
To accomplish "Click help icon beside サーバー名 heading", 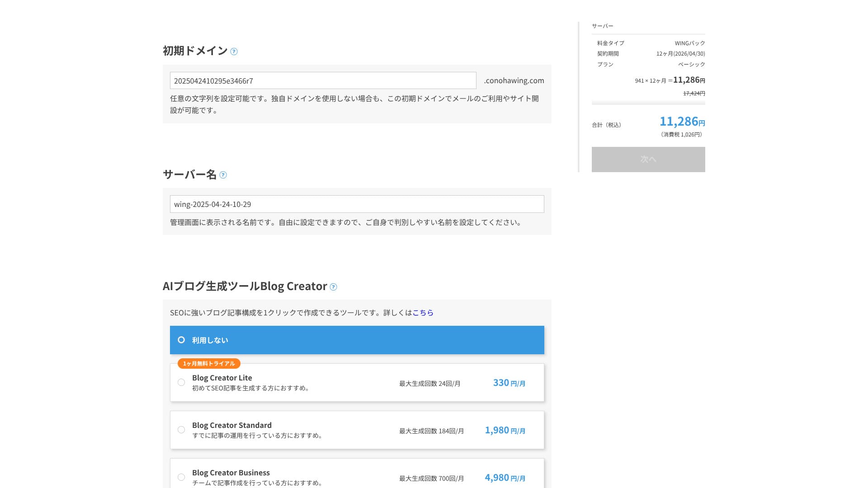I will point(223,175).
